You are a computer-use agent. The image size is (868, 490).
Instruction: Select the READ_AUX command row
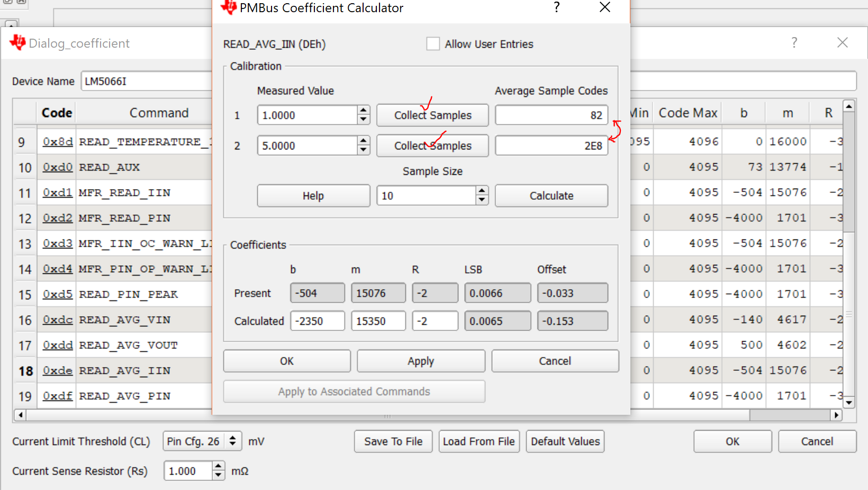pyautogui.click(x=109, y=167)
